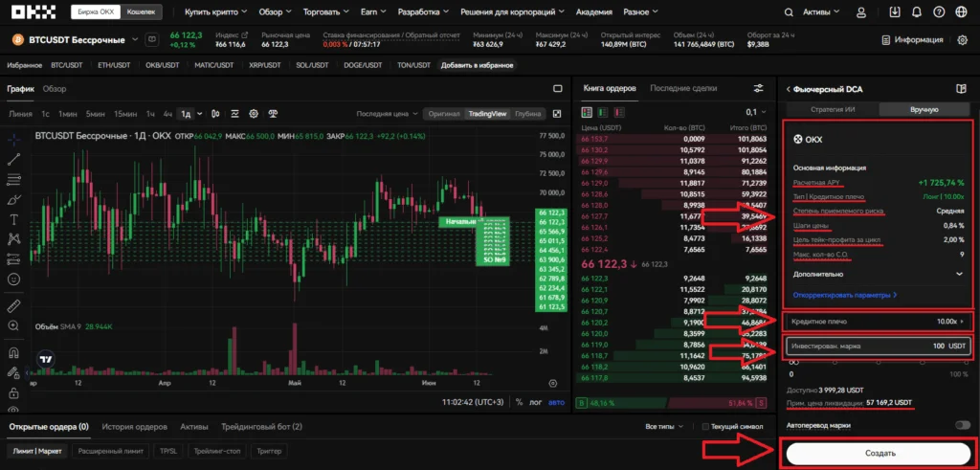
Task: Open trading settings gear icon in header
Action: point(963,40)
